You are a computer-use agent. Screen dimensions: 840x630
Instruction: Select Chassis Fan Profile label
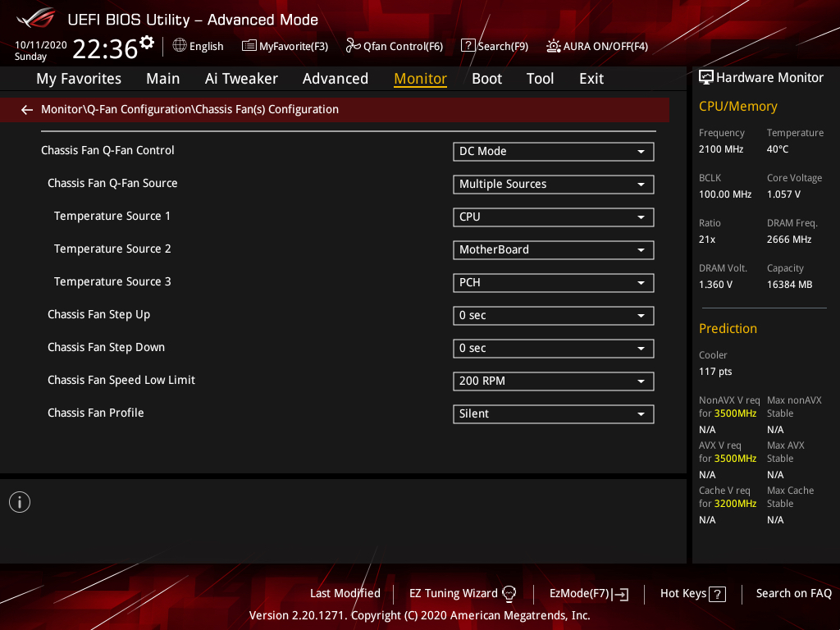click(95, 413)
